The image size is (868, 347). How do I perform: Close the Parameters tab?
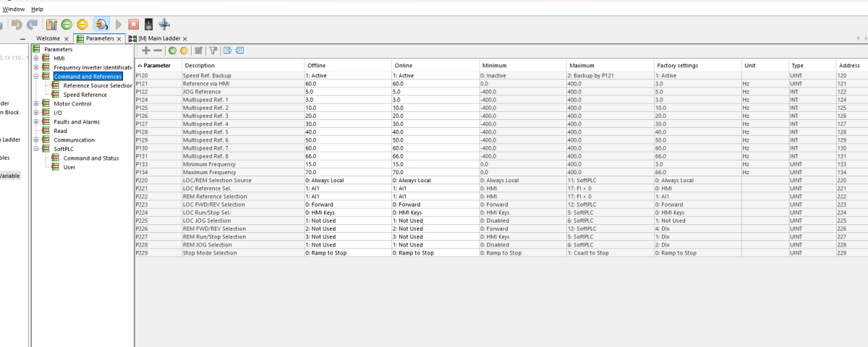(119, 38)
